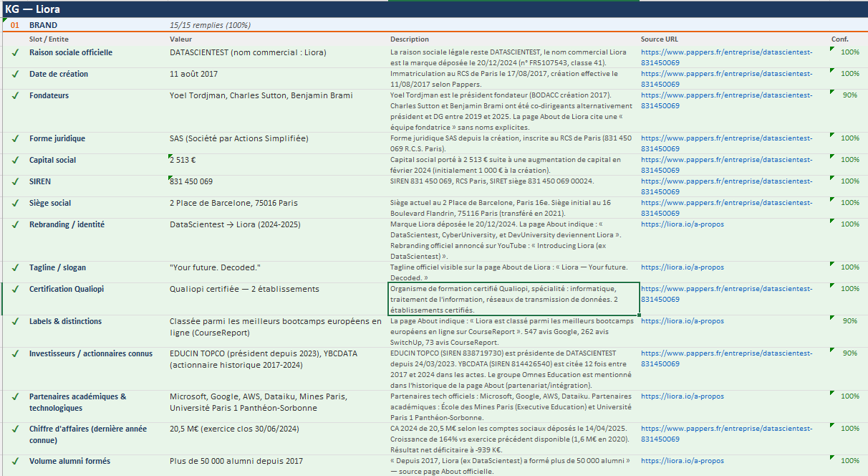Image resolution: width=868 pixels, height=476 pixels.
Task: Open the pappers.fr link in Chiffre d'affaires row
Action: [726, 434]
